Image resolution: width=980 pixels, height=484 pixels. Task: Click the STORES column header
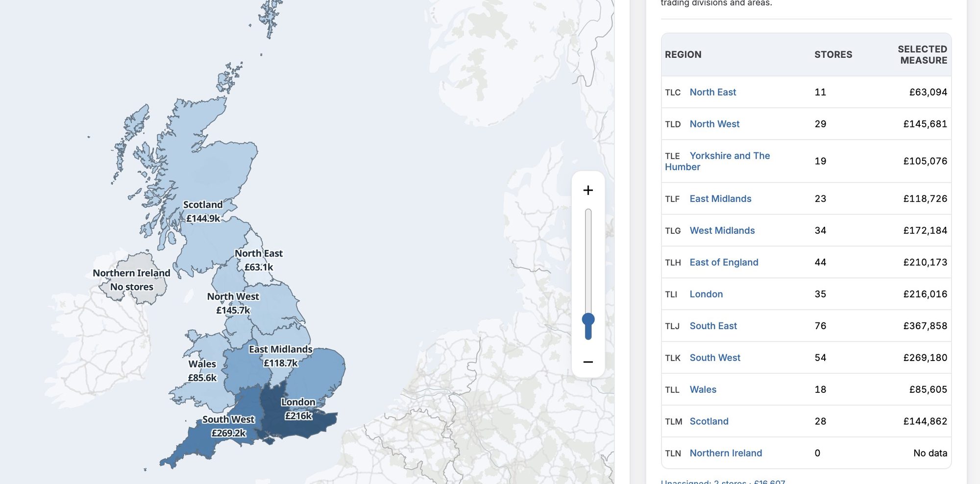(x=833, y=54)
